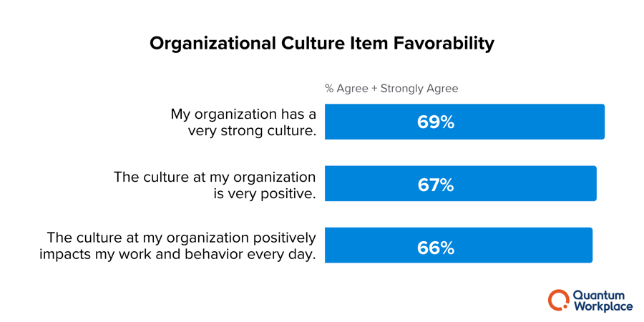Click the '66%' value text

coord(436,248)
